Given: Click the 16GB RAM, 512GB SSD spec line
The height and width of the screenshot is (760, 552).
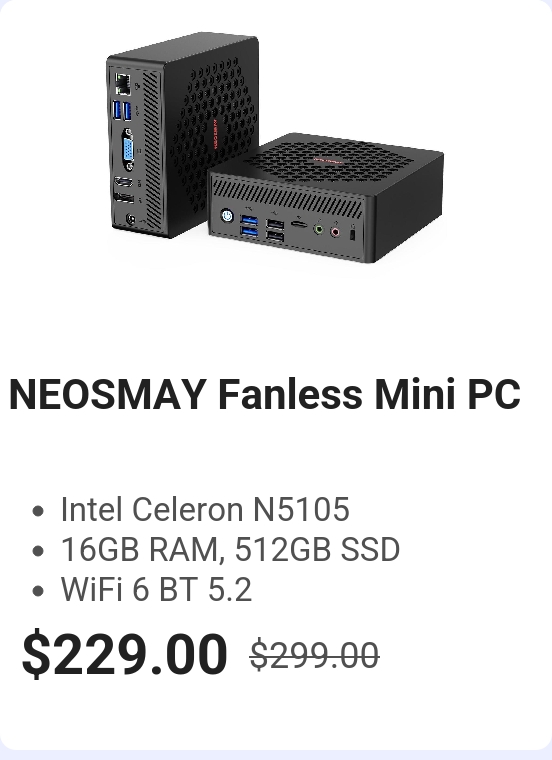Looking at the screenshot, I should pyautogui.click(x=230, y=549).
